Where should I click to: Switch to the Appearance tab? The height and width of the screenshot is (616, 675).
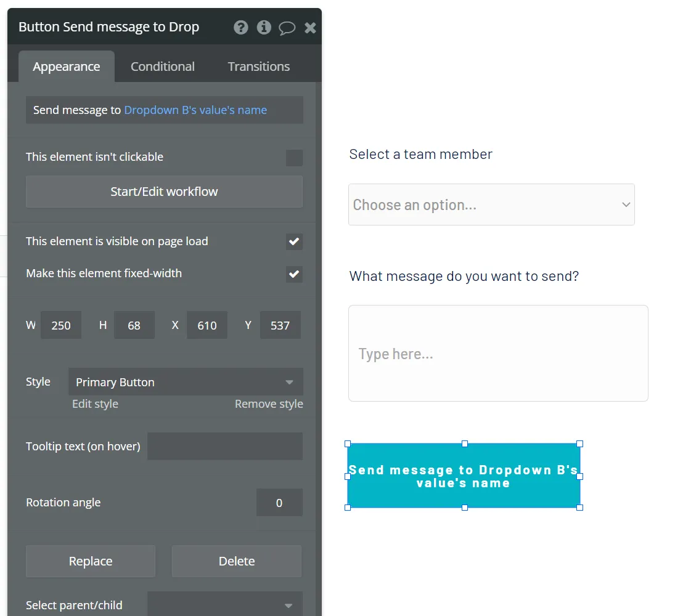point(67,67)
